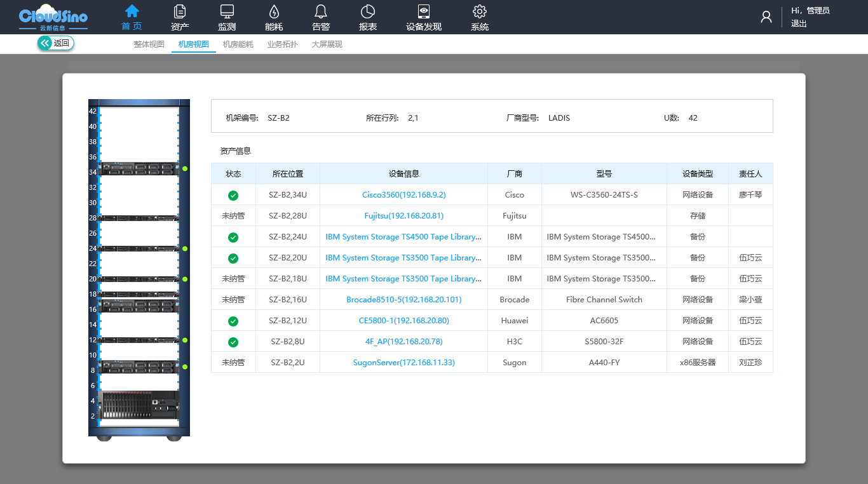Screen dimensions: 868x484
Task: Open the 报表 reports chart icon
Action: (x=368, y=11)
